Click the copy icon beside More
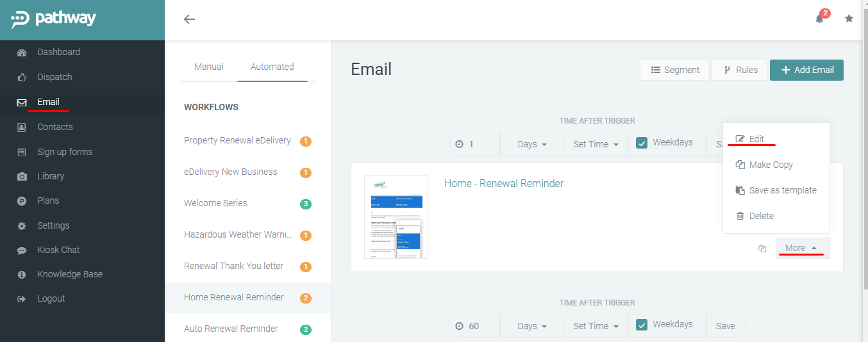The image size is (868, 342). coord(762,248)
